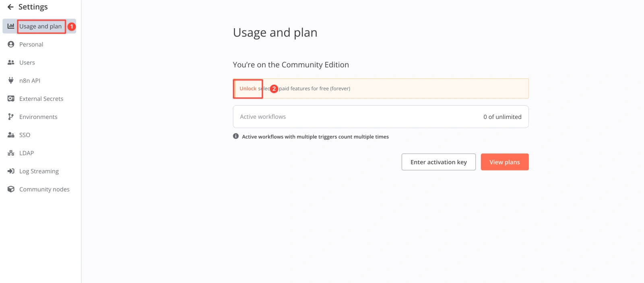Click the Personal user circle icon
The width and height of the screenshot is (644, 283).
[11, 44]
